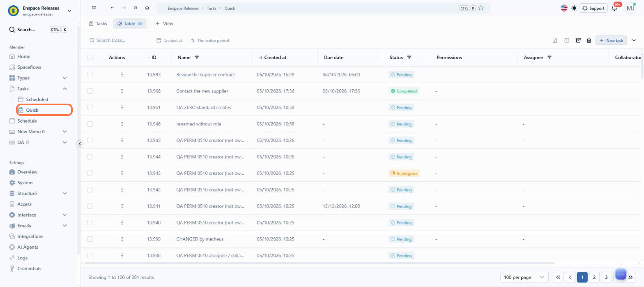
Task: Open the MJ user avatar menu
Action: (630, 8)
